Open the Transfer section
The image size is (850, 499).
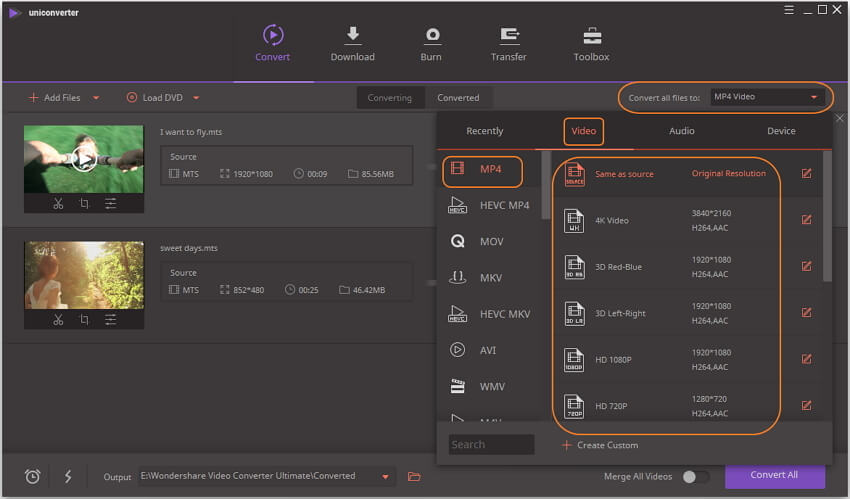point(508,43)
